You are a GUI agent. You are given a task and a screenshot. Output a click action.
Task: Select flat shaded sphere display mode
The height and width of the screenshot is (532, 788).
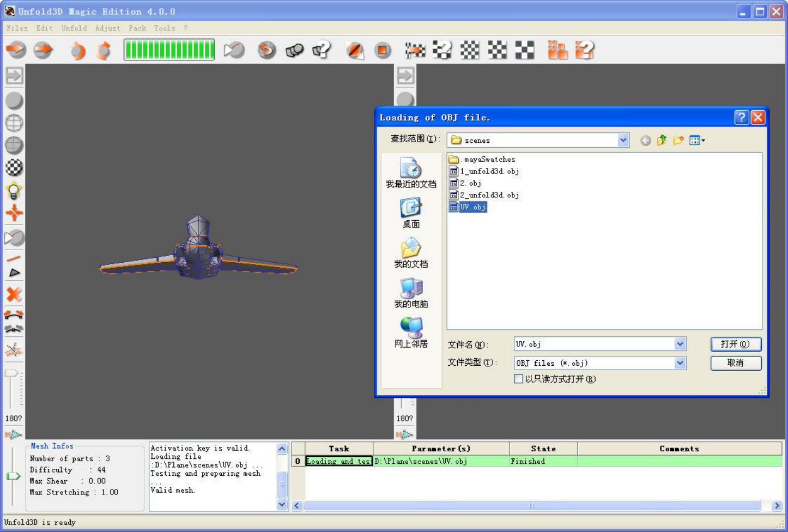[14, 101]
